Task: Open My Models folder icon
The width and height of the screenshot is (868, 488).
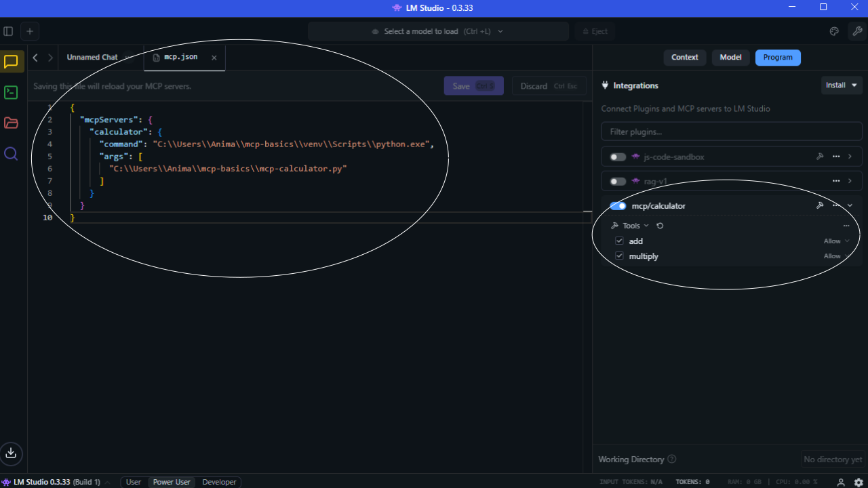Action: tap(11, 123)
